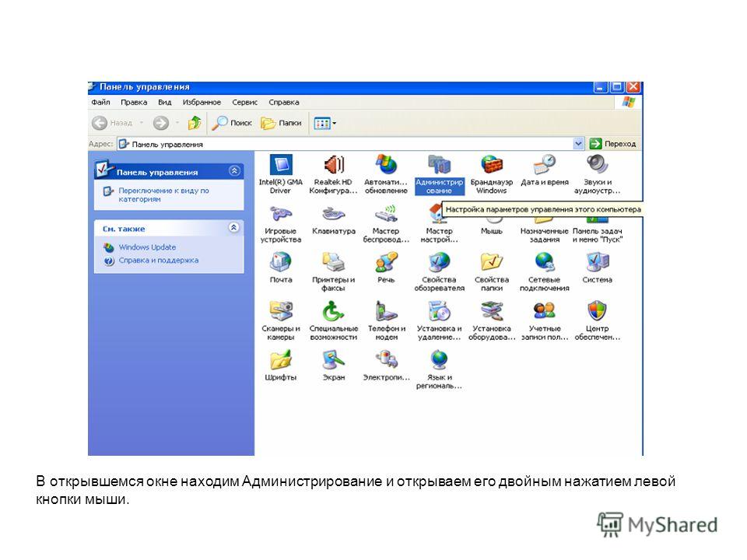Open Язык и региональные стандарты icon
This screenshot has height=560, width=747.
click(x=439, y=369)
